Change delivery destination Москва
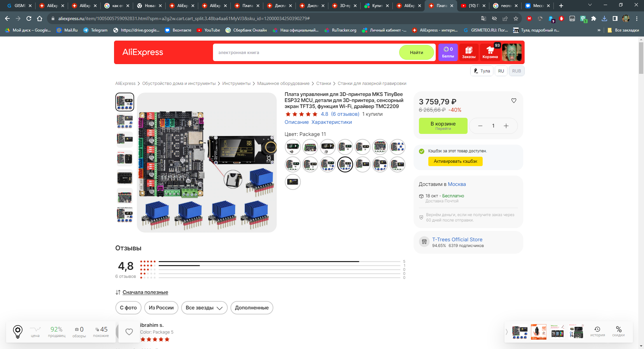The height and width of the screenshot is (349, 644). pos(457,184)
